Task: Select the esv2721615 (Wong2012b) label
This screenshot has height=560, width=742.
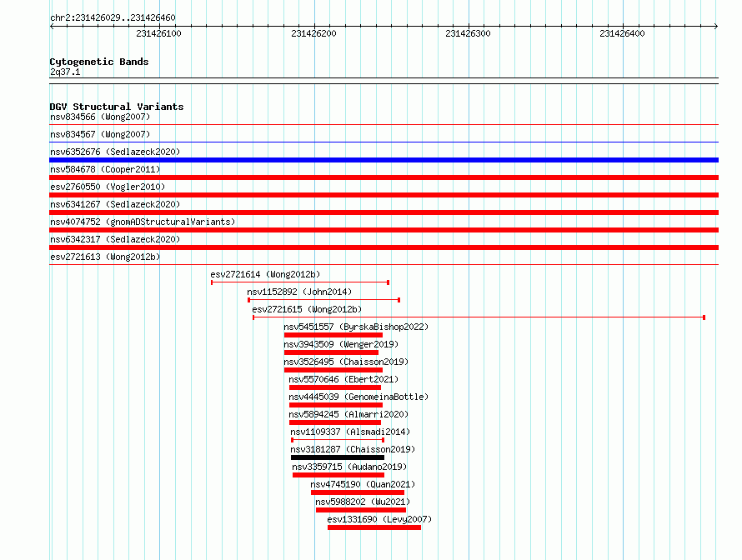Action: click(x=307, y=309)
